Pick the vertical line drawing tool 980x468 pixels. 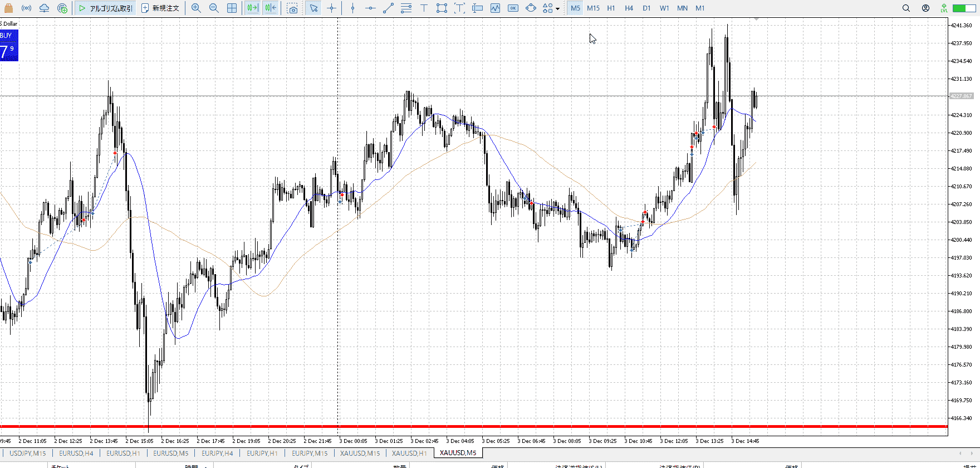352,8
